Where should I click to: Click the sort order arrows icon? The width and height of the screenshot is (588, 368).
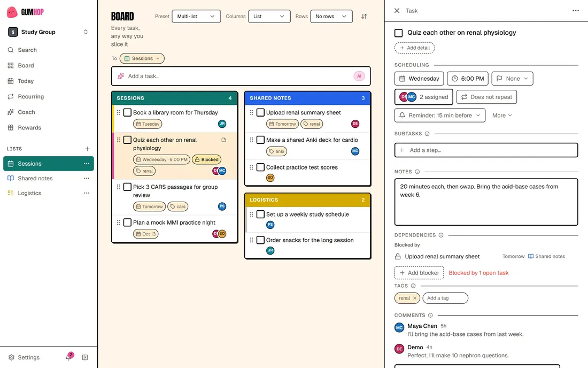click(x=364, y=17)
